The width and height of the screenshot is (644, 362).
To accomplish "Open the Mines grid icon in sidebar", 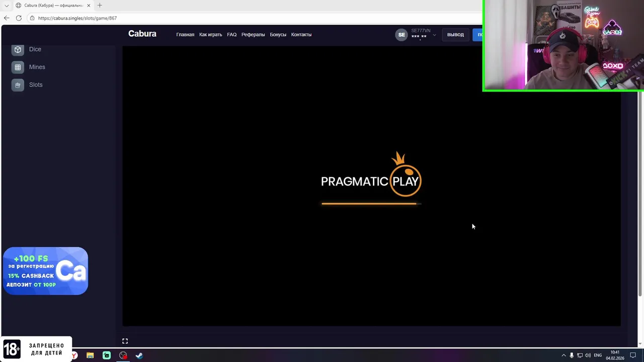I will point(18,67).
